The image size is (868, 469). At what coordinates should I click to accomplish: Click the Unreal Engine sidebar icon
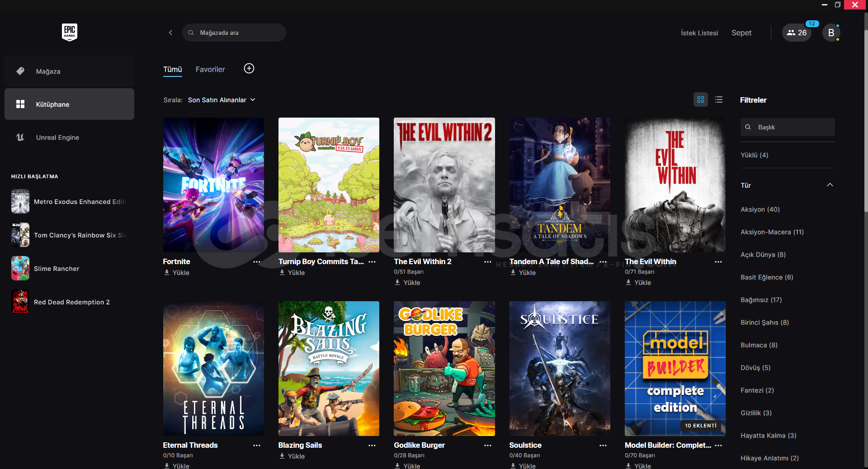[20, 137]
